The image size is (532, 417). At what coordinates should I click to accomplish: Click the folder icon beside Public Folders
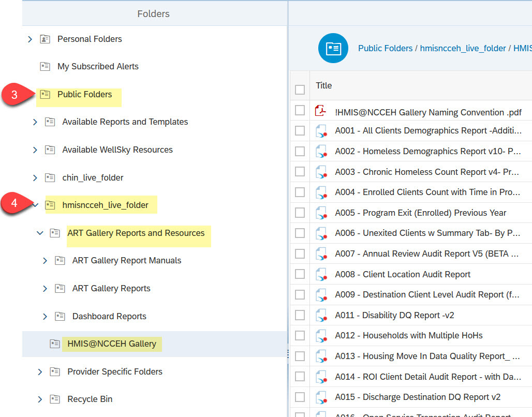click(45, 94)
